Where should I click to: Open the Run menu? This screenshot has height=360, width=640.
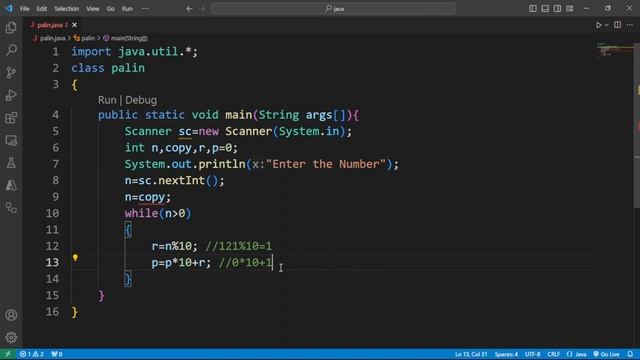coord(127,9)
